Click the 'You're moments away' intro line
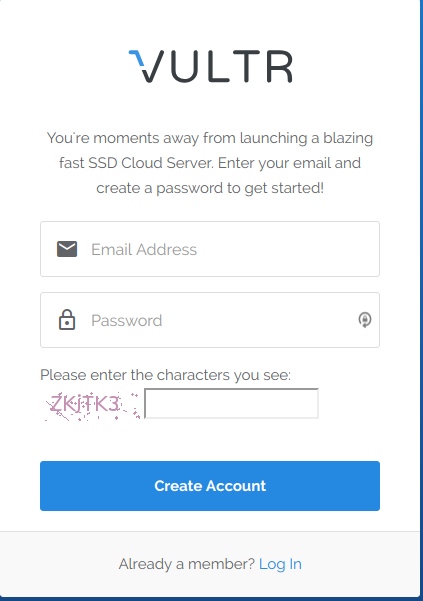 210,138
